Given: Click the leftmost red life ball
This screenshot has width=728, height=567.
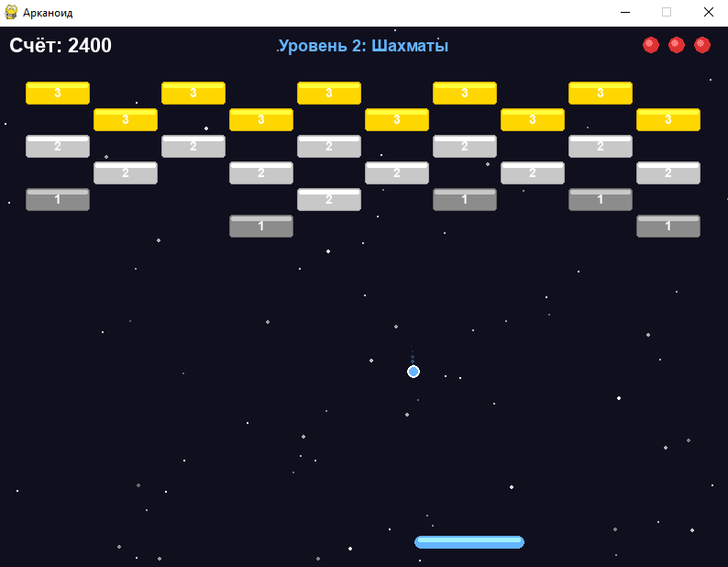Looking at the screenshot, I should 651,45.
